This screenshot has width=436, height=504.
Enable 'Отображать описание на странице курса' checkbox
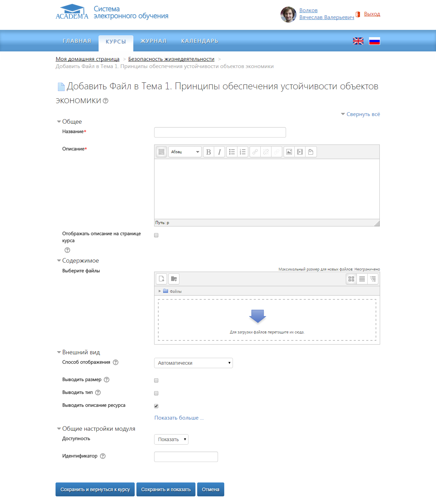tap(156, 235)
